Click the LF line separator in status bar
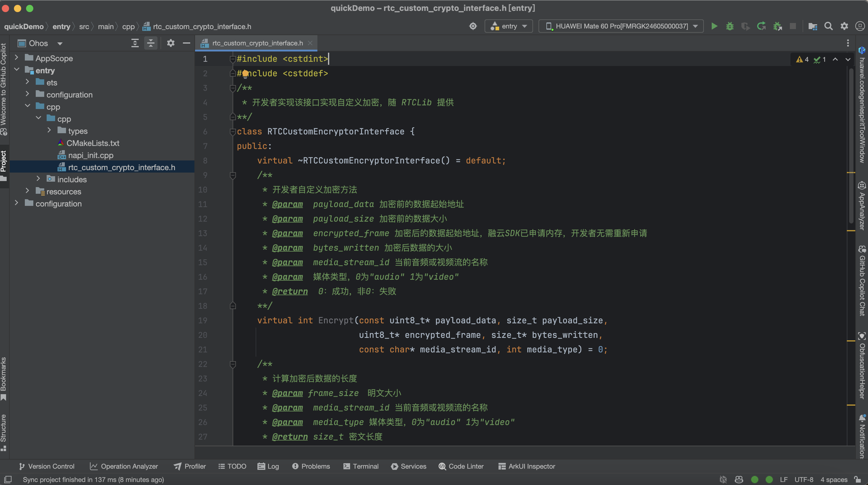The height and width of the screenshot is (485, 868). pyautogui.click(x=784, y=480)
